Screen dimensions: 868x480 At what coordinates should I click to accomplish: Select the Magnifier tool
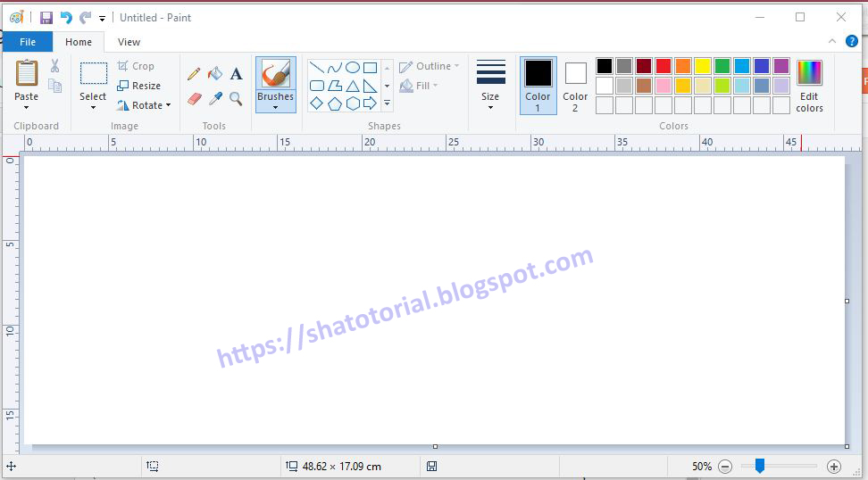tap(237, 99)
